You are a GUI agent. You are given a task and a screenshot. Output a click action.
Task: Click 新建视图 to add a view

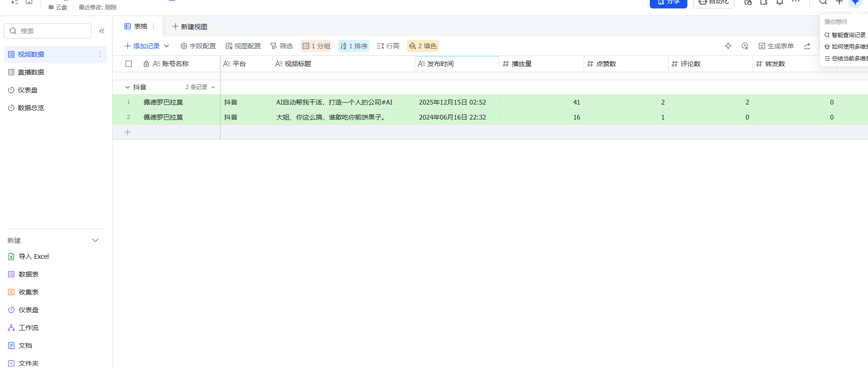[190, 27]
